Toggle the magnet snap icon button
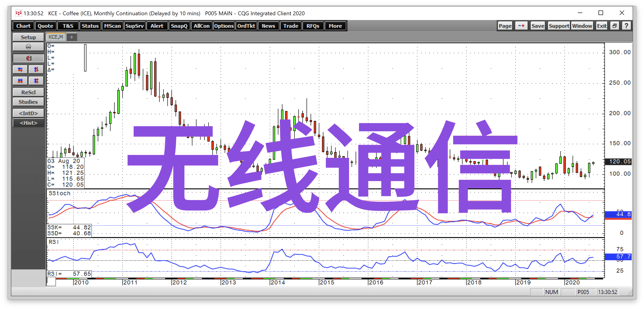 tap(28, 58)
